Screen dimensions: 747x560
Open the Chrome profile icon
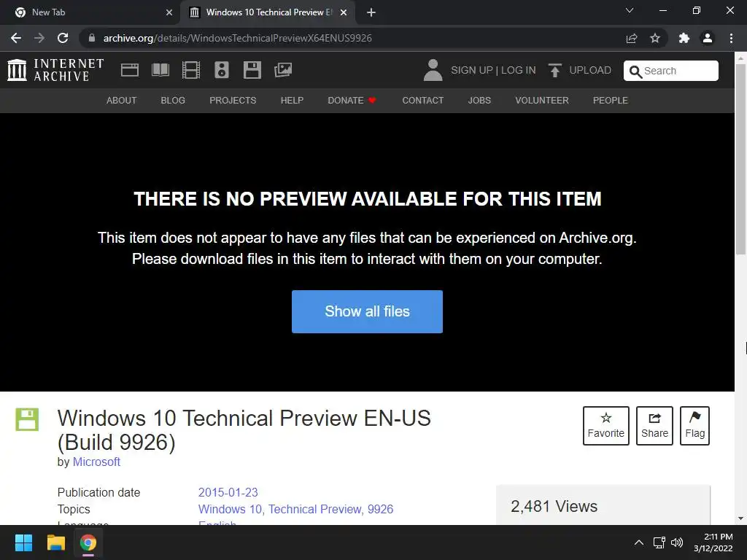[x=708, y=38]
